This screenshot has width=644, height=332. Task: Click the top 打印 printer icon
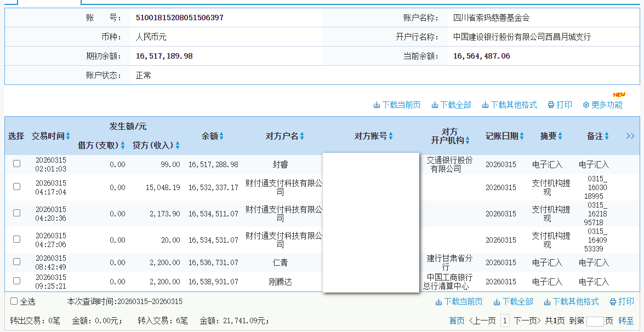click(x=551, y=105)
